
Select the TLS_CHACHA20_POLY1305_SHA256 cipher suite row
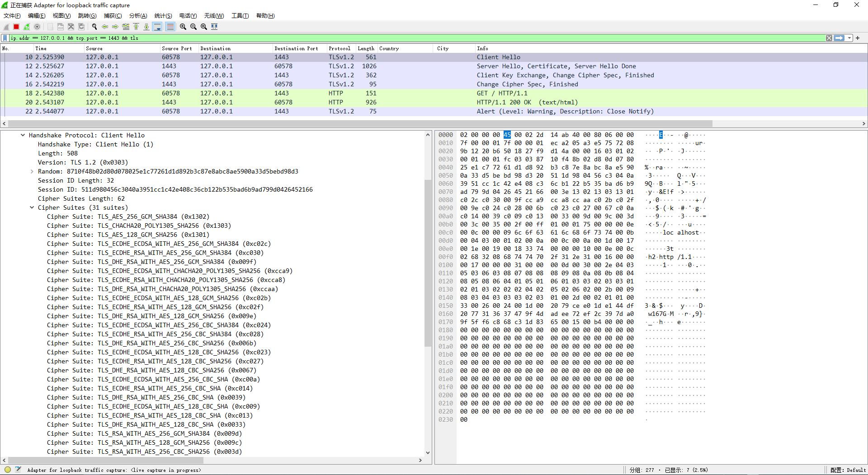tap(139, 226)
